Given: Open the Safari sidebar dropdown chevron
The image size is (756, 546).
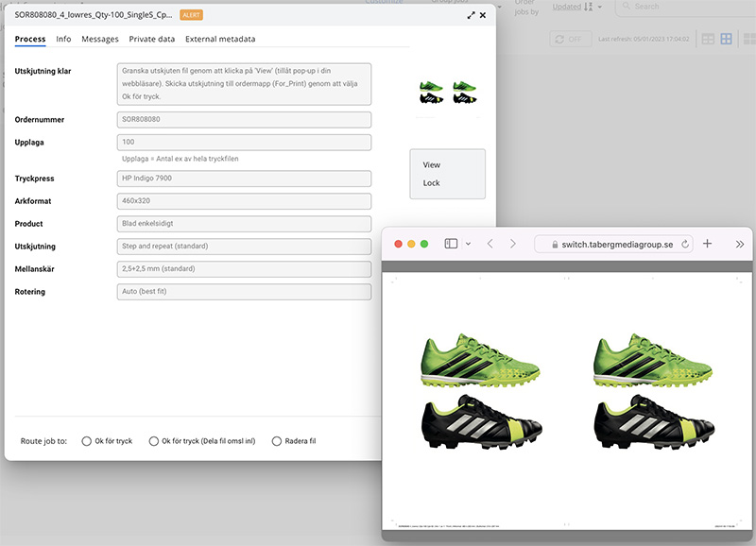Looking at the screenshot, I should [x=468, y=244].
